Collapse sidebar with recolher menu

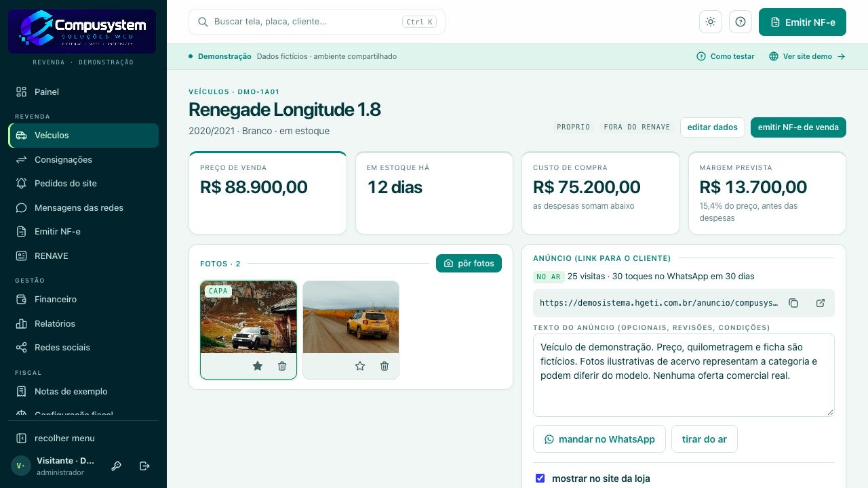tap(83, 439)
